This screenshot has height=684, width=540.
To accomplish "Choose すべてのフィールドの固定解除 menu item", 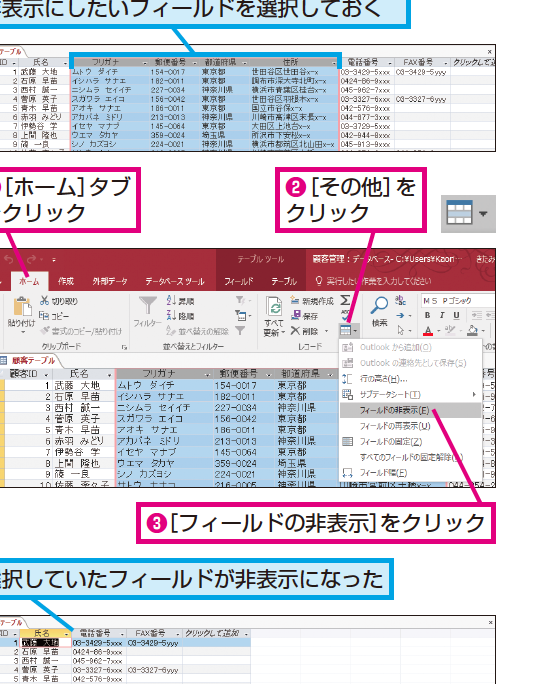I will pyautogui.click(x=411, y=457).
